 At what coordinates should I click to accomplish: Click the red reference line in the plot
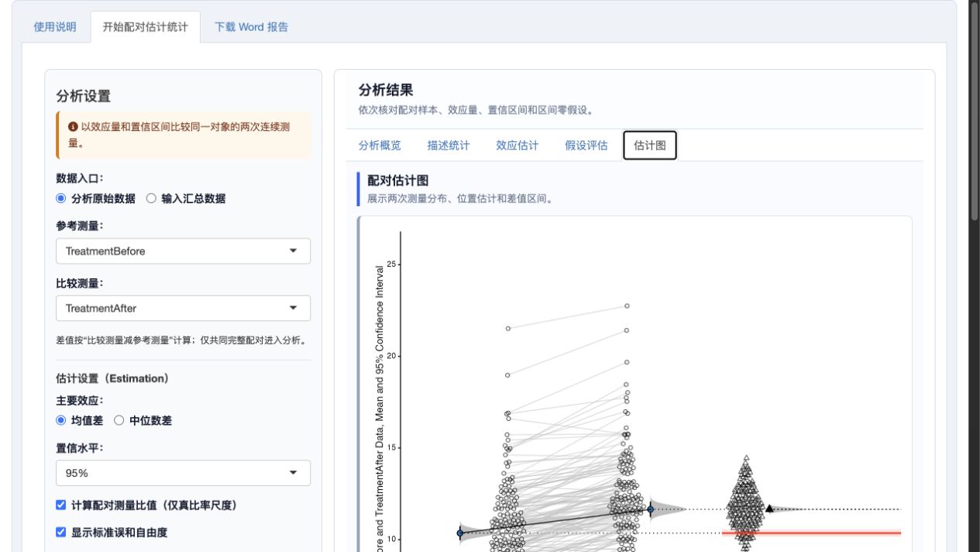pyautogui.click(x=812, y=533)
